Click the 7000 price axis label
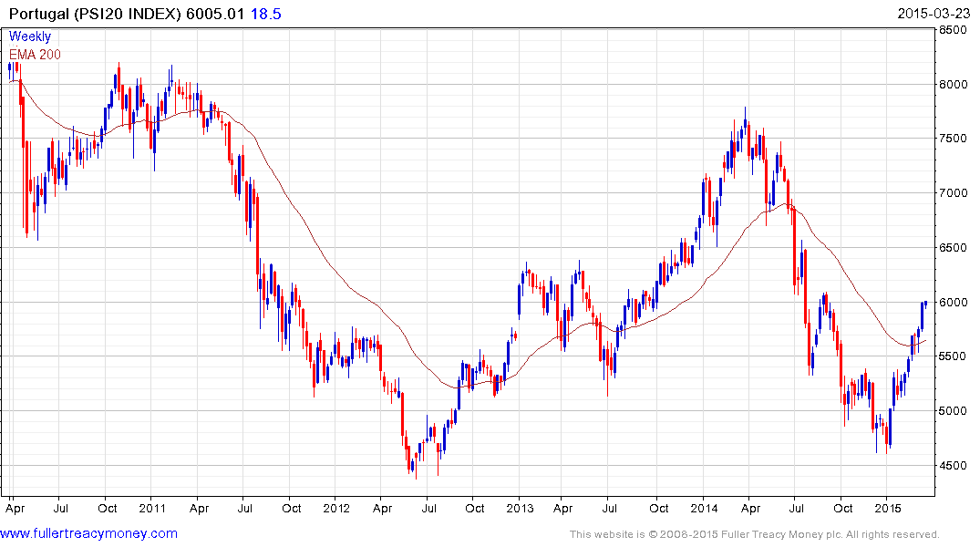980x547 pixels. point(954,193)
